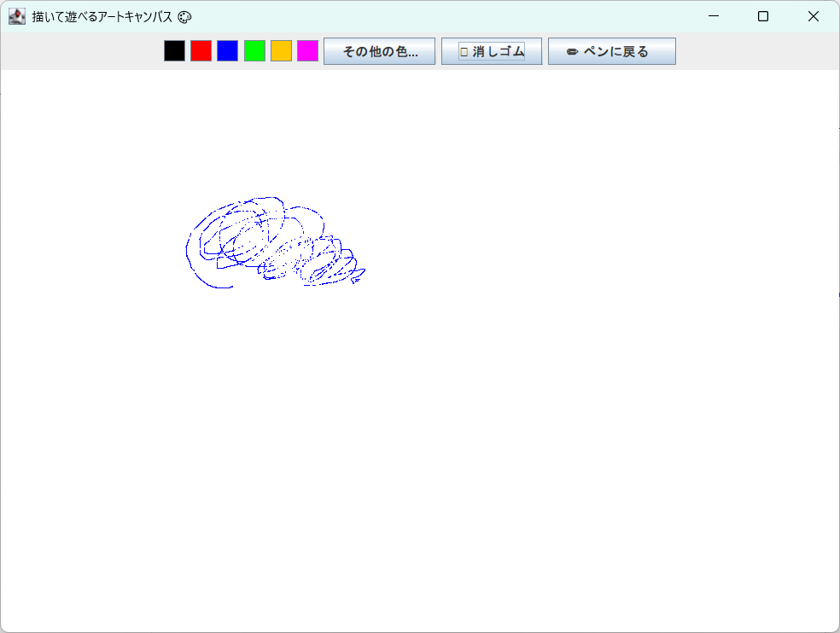Screen dimensions: 840x633
Task: Minimize the art canvas window
Action: [713, 15]
